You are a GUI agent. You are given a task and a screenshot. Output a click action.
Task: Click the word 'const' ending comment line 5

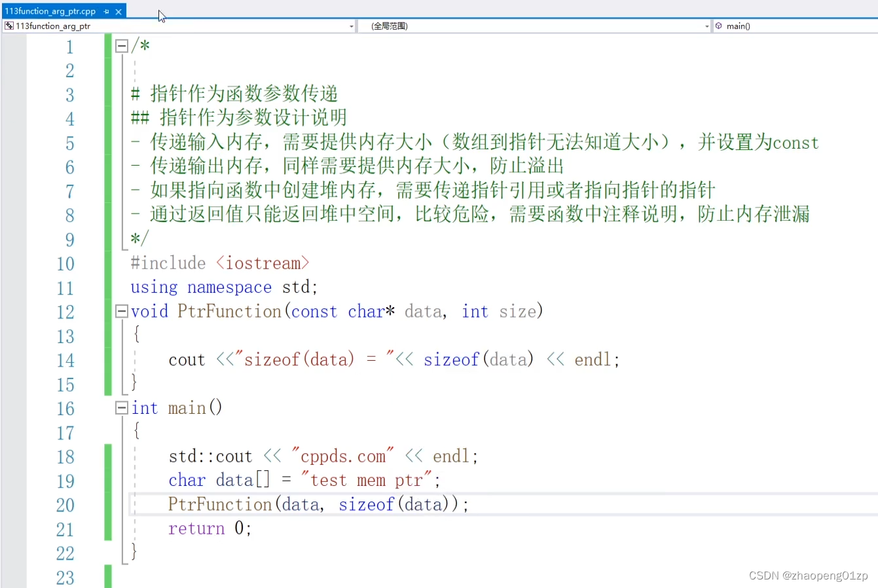pos(796,143)
